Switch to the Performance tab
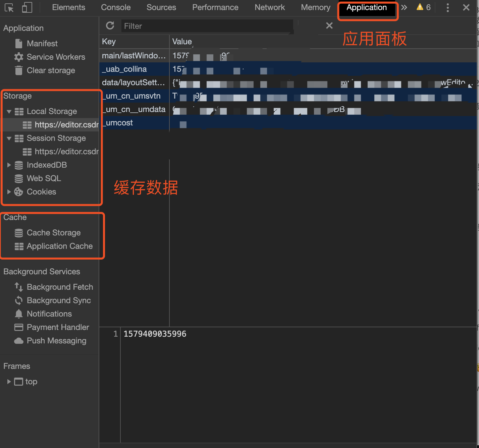Image resolution: width=479 pixels, height=448 pixels. point(215,7)
